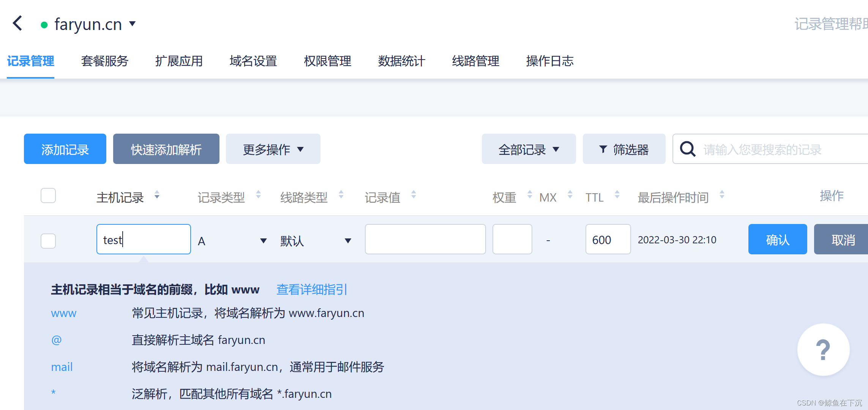868x410 pixels.
Task: Open the round help question-mark button
Action: (x=823, y=350)
